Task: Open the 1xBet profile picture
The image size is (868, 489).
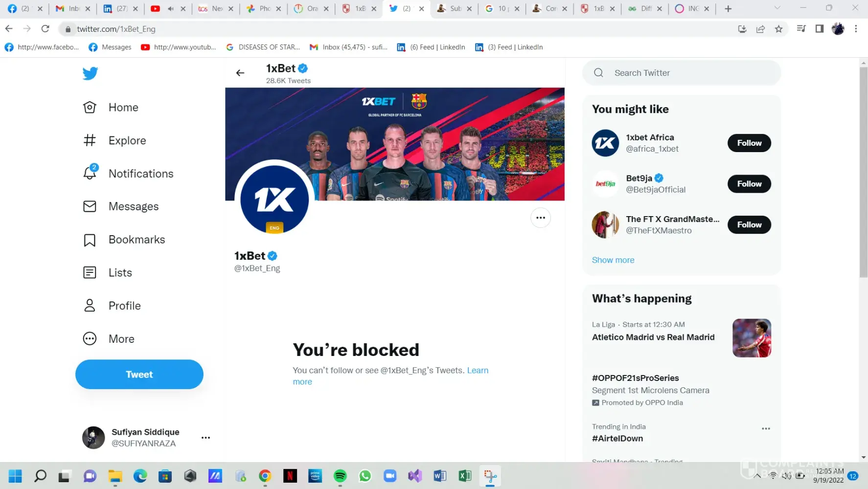Action: tap(274, 199)
